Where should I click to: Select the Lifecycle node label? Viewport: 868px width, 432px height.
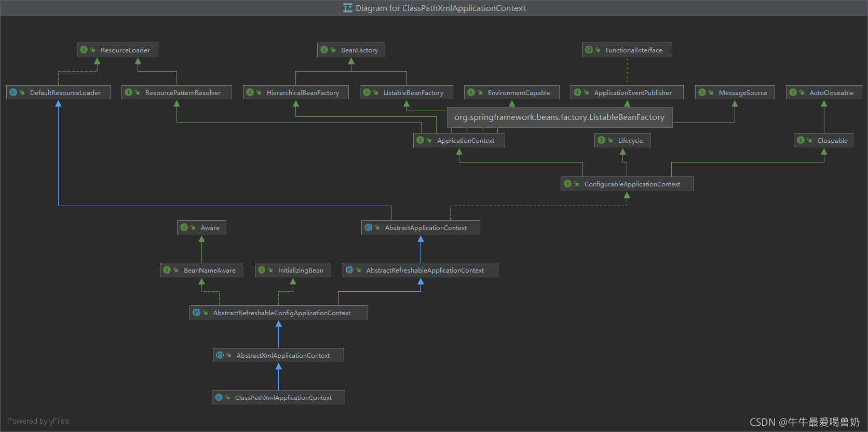pos(630,141)
